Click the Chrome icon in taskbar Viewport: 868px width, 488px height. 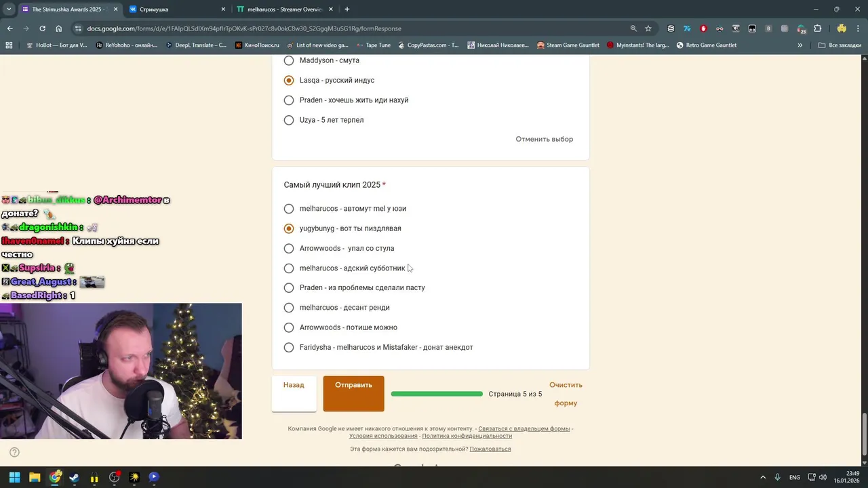54,477
